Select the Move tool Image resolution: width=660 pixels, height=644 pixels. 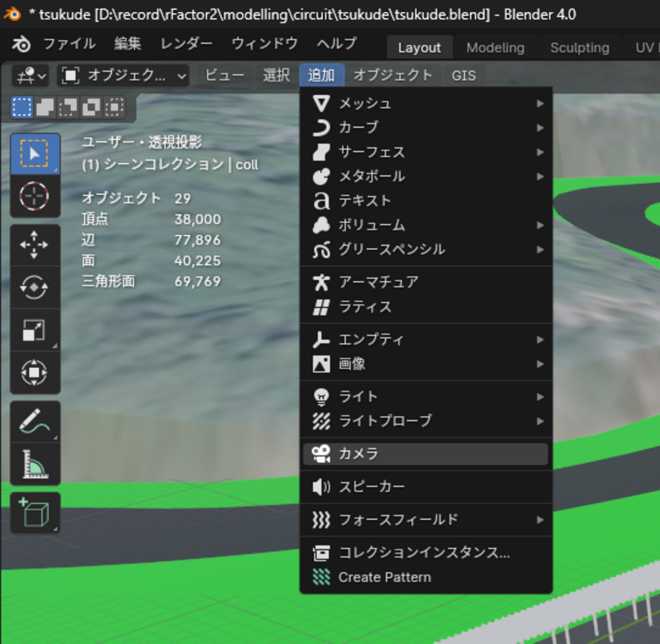coord(35,245)
